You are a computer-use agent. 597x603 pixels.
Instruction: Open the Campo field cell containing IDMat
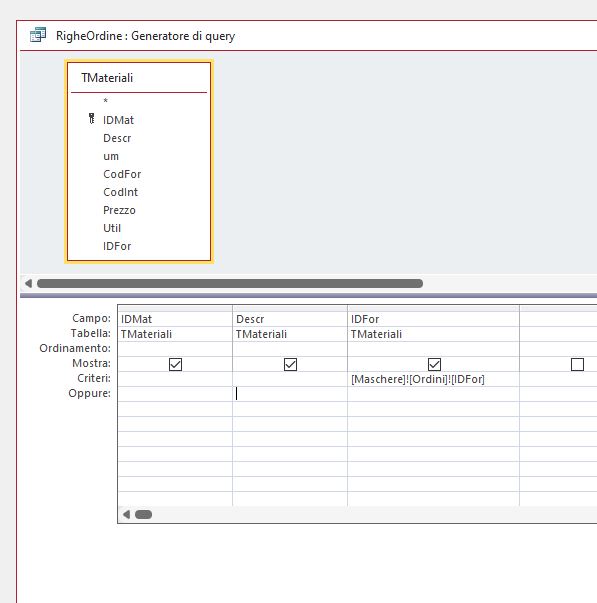pos(175,319)
